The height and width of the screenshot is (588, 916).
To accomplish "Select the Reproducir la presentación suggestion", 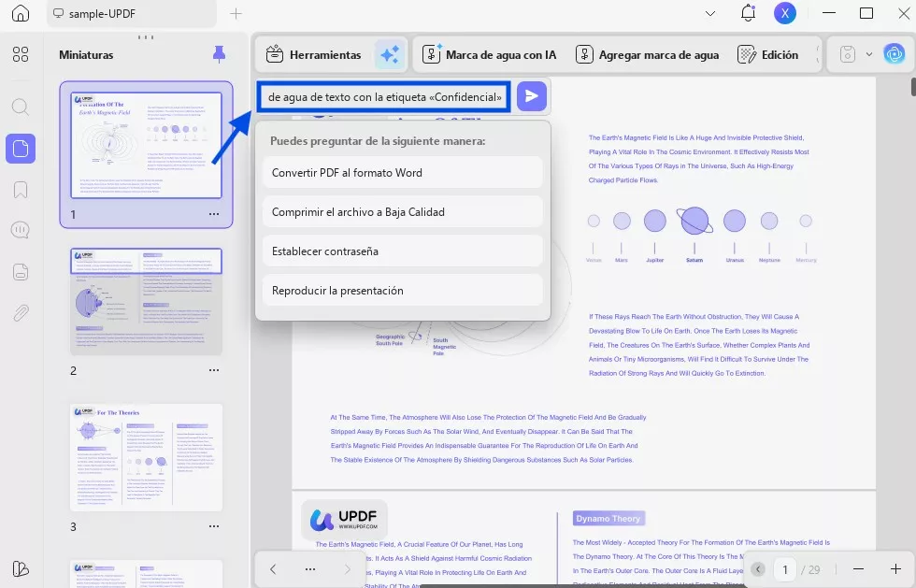I will click(x=403, y=291).
